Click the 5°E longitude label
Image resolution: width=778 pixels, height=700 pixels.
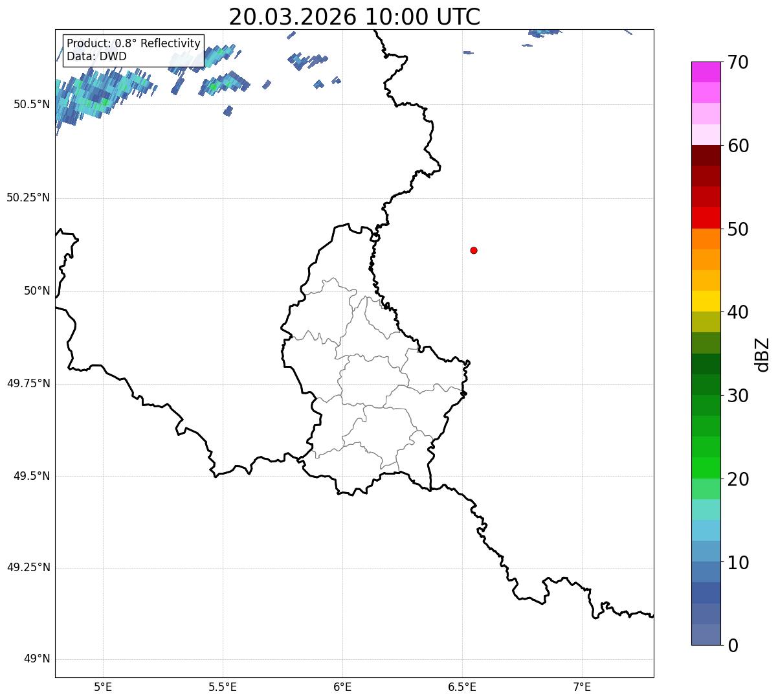click(103, 687)
